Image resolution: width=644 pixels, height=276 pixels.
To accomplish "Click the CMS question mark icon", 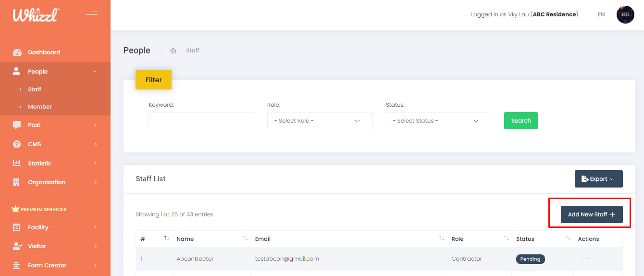I will [17, 144].
